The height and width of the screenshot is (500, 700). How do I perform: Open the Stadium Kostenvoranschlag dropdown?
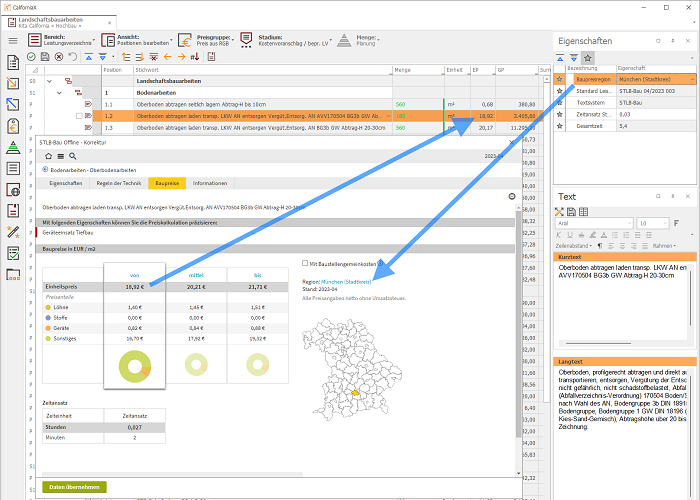(x=286, y=40)
